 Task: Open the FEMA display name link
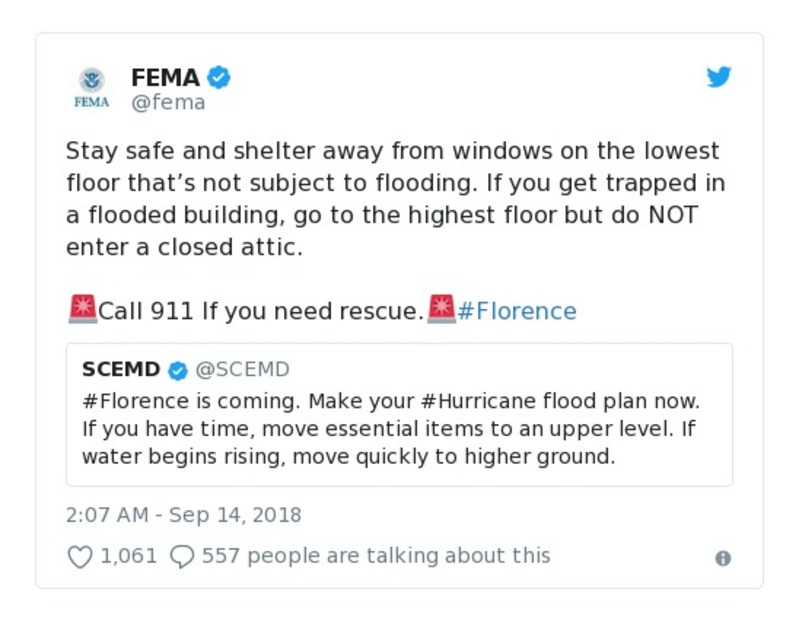click(x=165, y=77)
